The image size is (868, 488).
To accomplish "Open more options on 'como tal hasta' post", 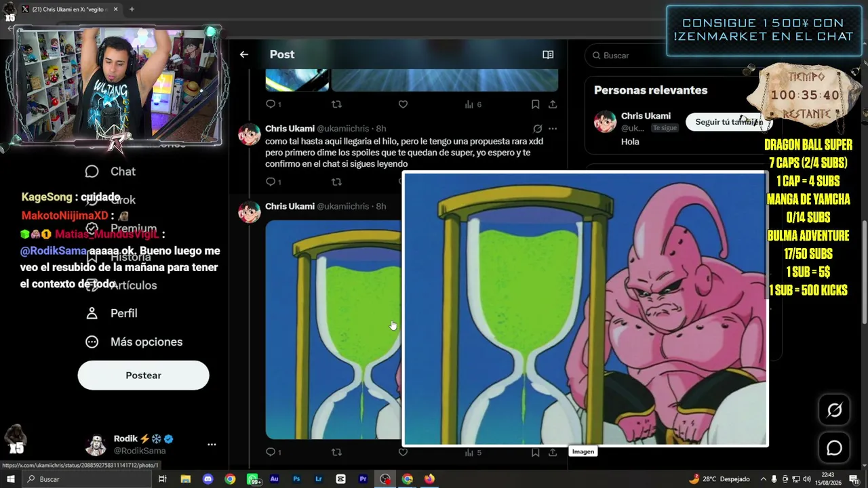I will pyautogui.click(x=553, y=129).
